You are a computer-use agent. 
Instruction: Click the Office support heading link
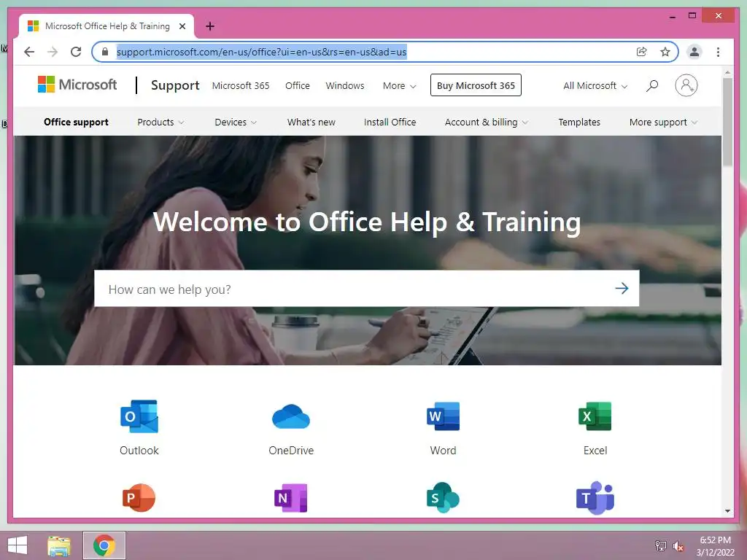tap(76, 122)
